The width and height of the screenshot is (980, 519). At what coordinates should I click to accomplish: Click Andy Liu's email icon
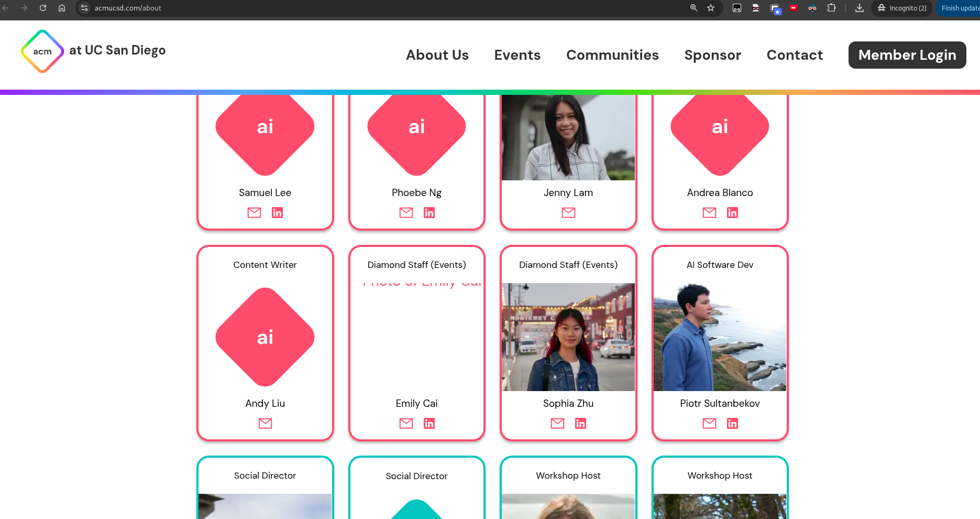click(265, 423)
